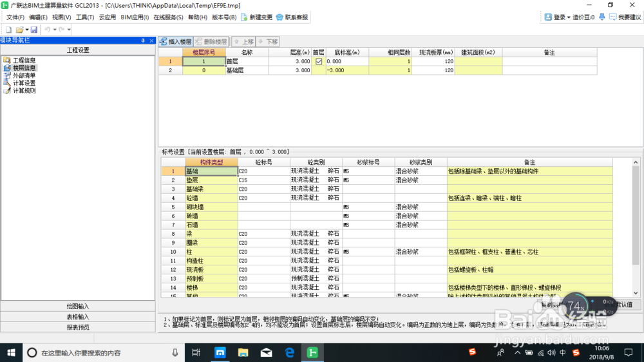Select 构造柱 构件类型 cell
The height and width of the screenshot is (362, 644).
point(211,260)
